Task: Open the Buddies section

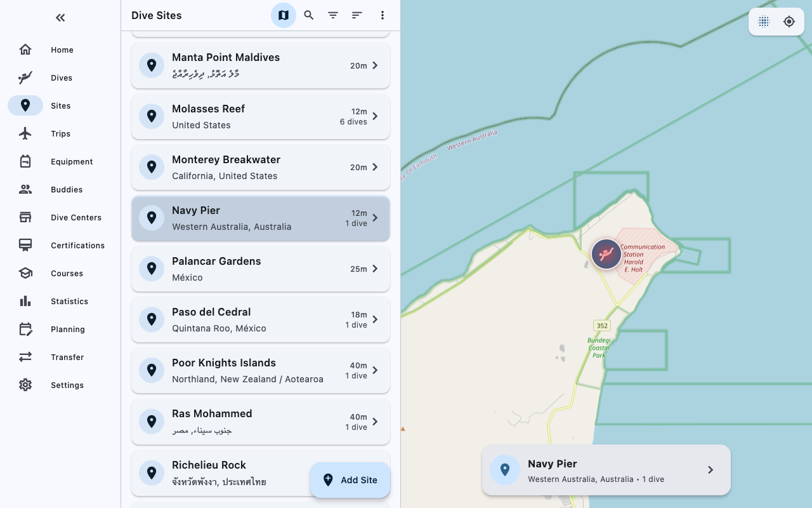Action: click(60, 189)
